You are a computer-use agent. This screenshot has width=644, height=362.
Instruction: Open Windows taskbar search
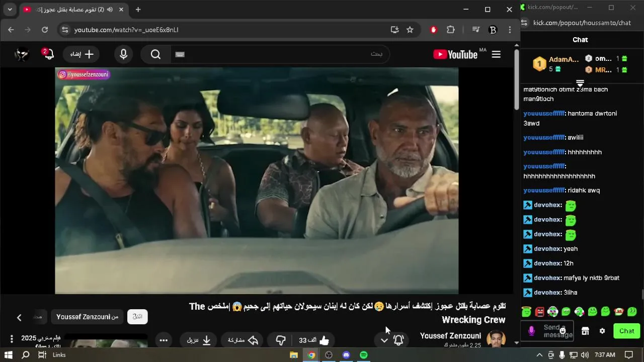26,355
